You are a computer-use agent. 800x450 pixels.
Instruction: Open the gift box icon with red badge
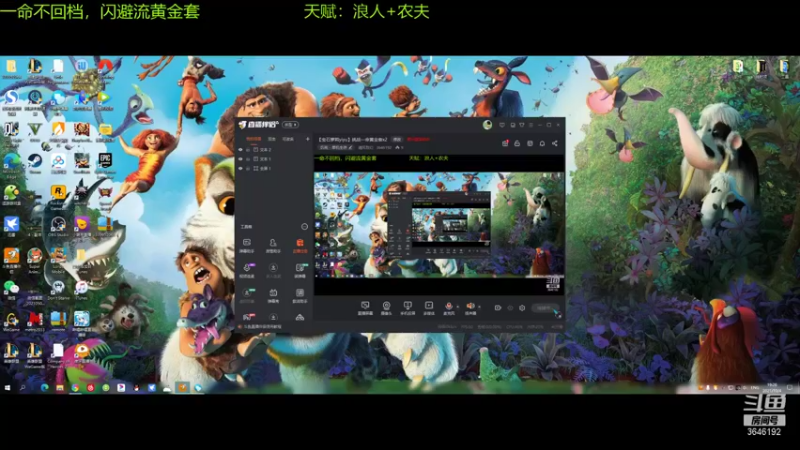[x=505, y=143]
